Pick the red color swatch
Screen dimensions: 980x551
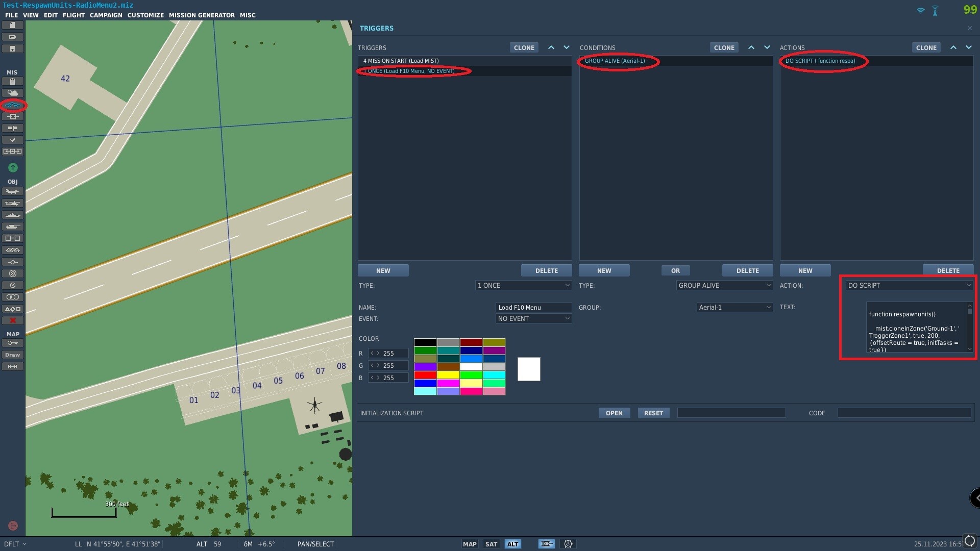coord(425,375)
